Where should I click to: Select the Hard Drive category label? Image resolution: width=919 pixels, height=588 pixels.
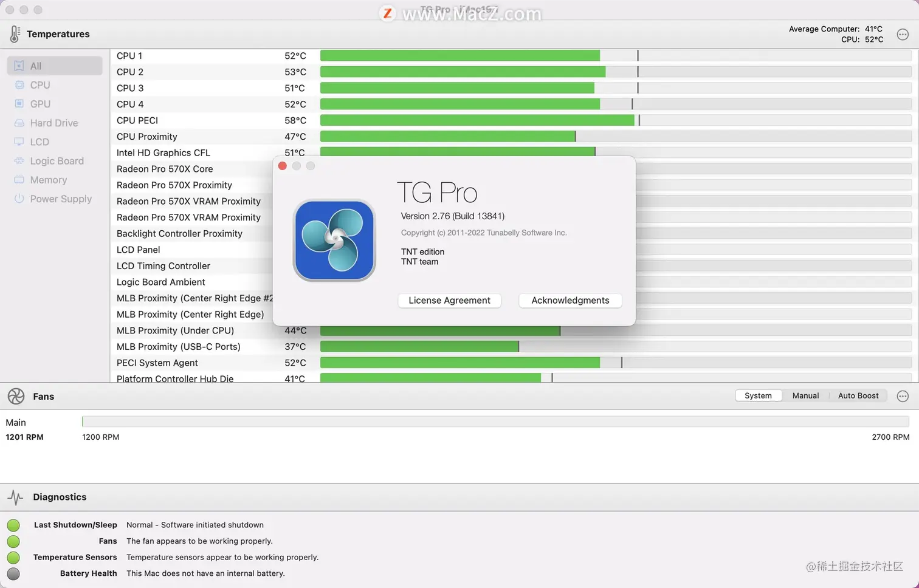54,123
